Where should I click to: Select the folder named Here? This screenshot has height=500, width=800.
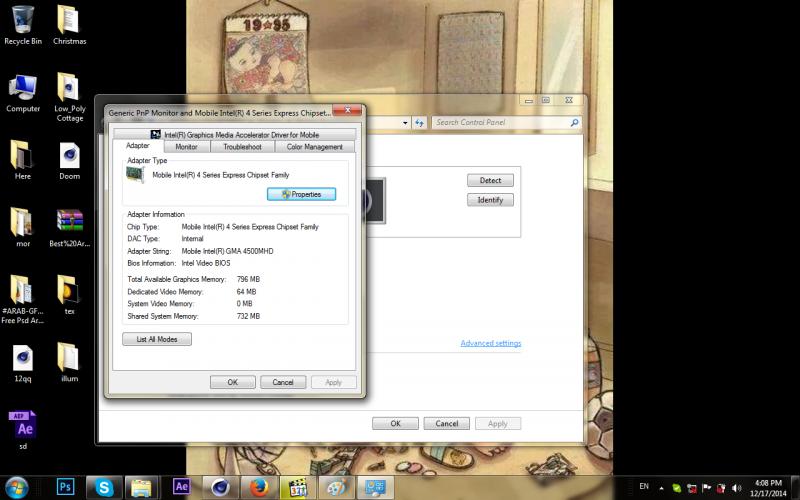22,160
